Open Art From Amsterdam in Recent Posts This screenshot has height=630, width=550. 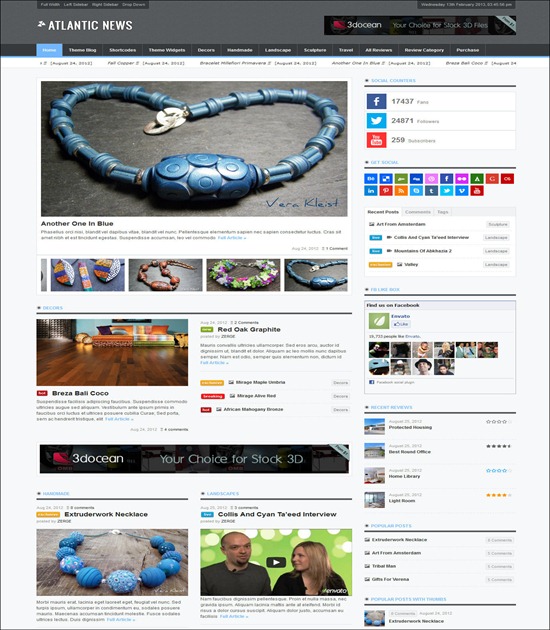click(401, 224)
